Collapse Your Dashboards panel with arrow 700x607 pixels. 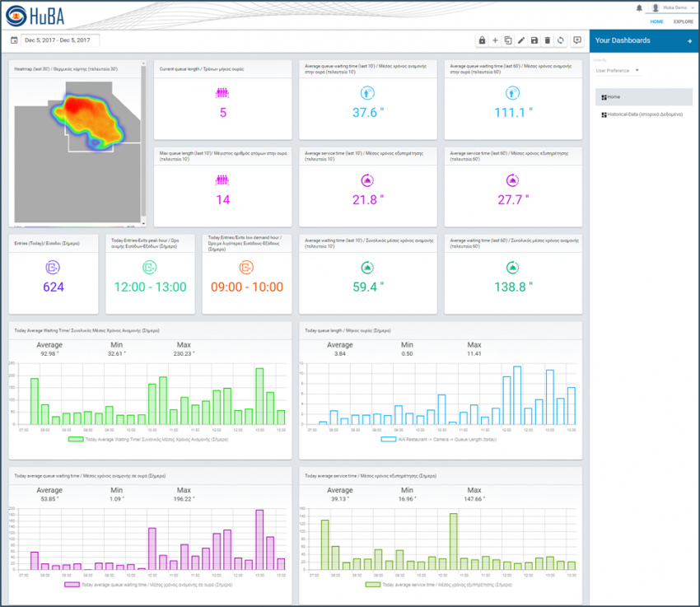click(689, 40)
